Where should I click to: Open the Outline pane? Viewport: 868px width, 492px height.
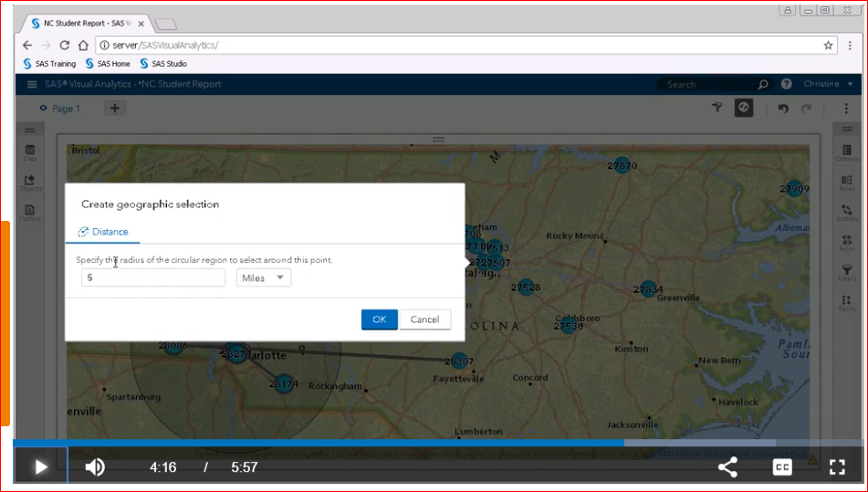coord(30,213)
